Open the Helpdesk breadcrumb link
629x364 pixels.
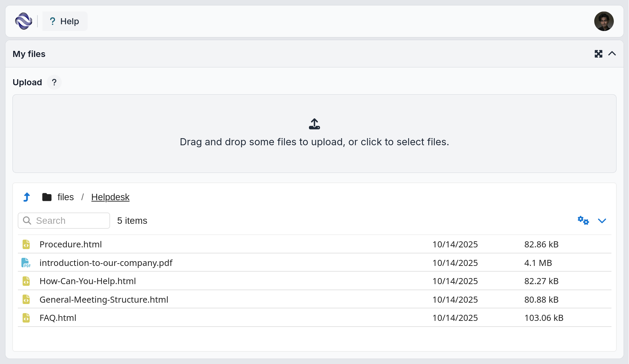click(x=110, y=197)
